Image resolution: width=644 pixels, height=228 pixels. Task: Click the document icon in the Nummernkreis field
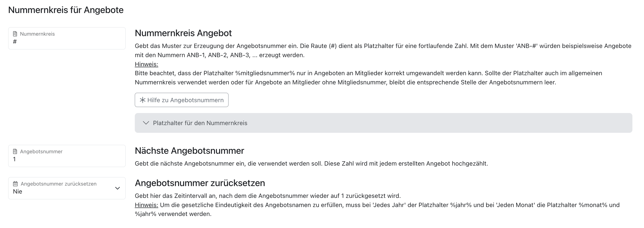point(15,34)
